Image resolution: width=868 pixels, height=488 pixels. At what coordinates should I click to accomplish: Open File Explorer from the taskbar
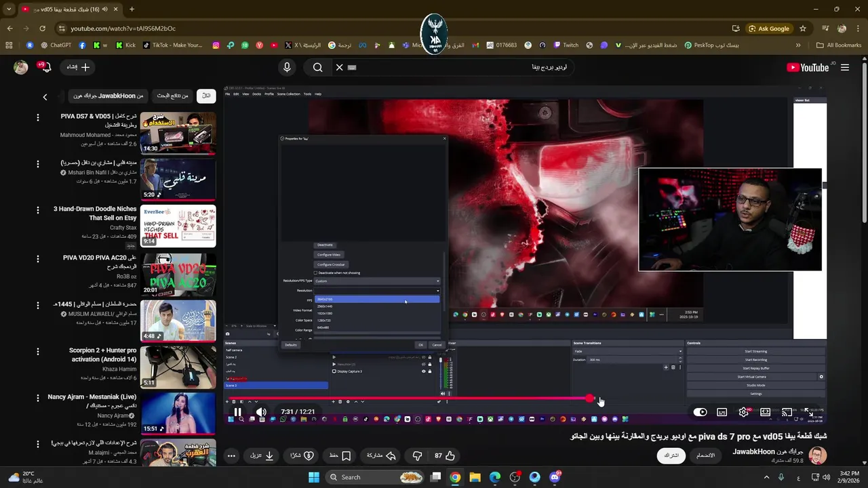(x=475, y=477)
